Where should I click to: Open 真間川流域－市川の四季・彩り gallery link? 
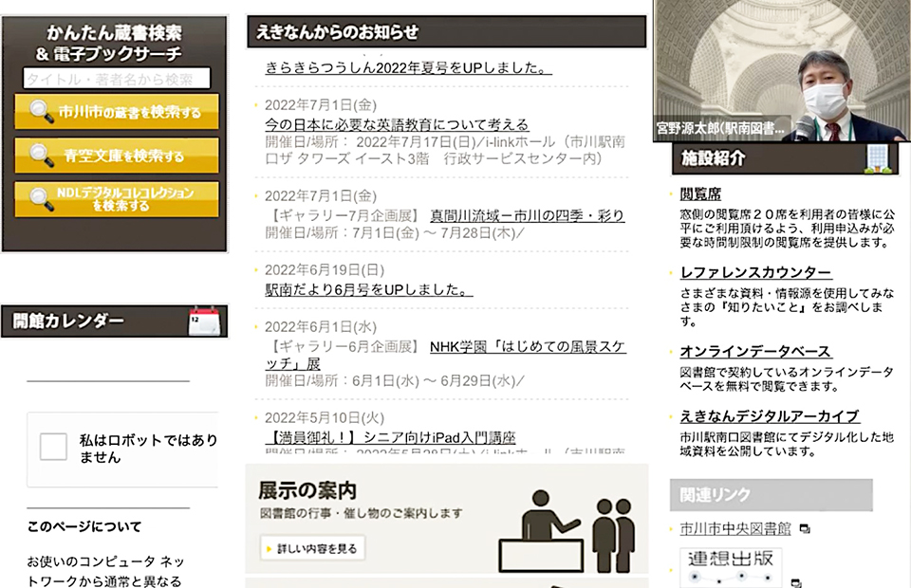pyautogui.click(x=527, y=215)
